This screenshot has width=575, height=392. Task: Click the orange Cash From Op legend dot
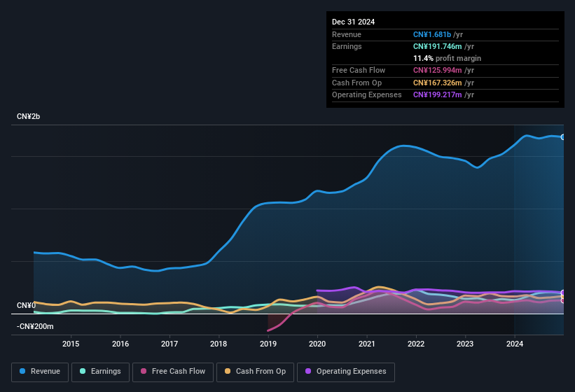[x=228, y=372]
